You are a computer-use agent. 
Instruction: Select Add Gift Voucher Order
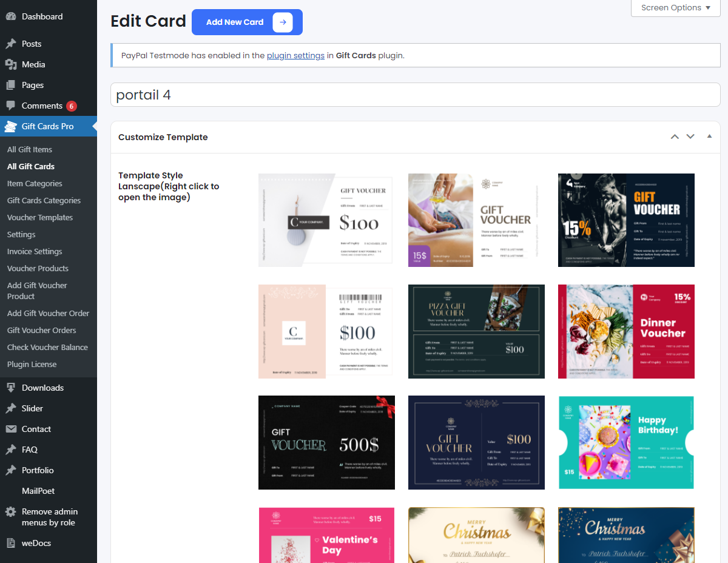(x=48, y=313)
